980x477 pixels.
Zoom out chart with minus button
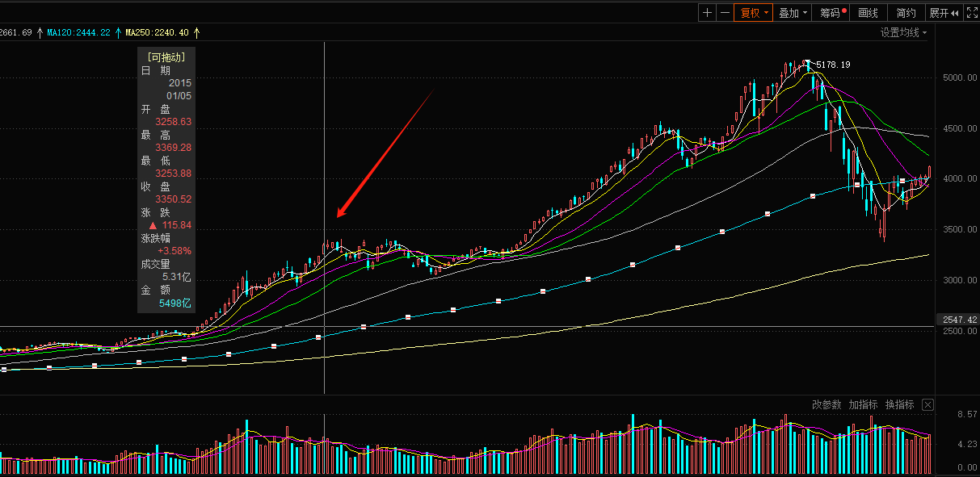[x=725, y=12]
